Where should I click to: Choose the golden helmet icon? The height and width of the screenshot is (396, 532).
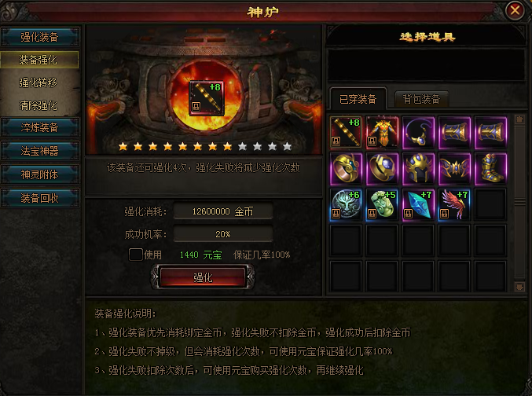(418, 169)
